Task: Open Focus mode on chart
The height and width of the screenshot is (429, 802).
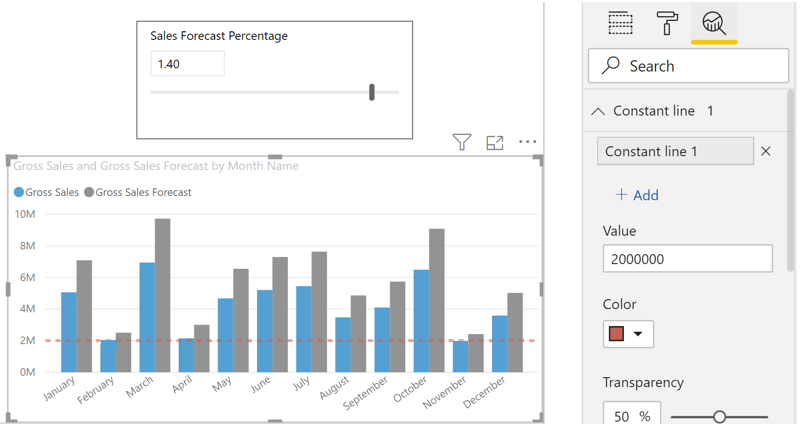Action: [495, 143]
